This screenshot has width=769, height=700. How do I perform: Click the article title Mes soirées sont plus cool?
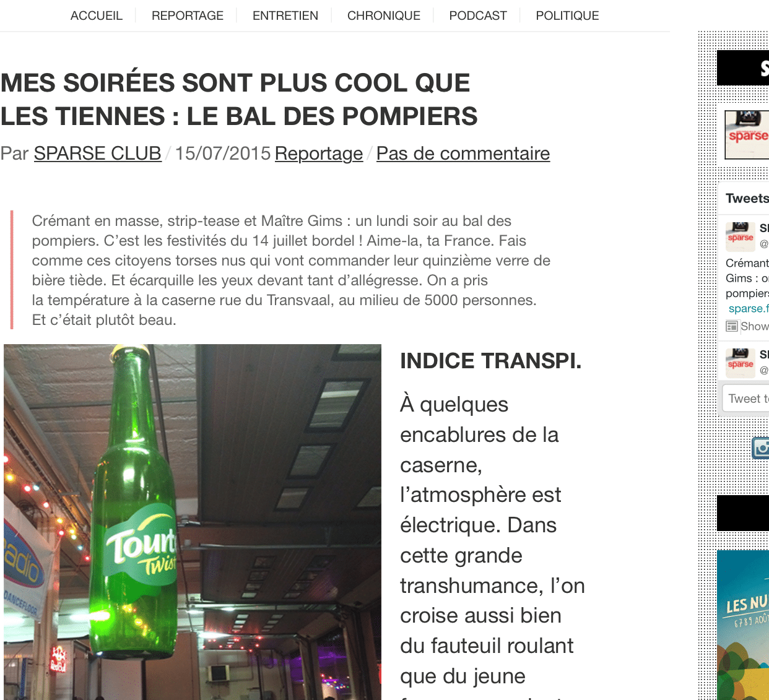tap(239, 100)
